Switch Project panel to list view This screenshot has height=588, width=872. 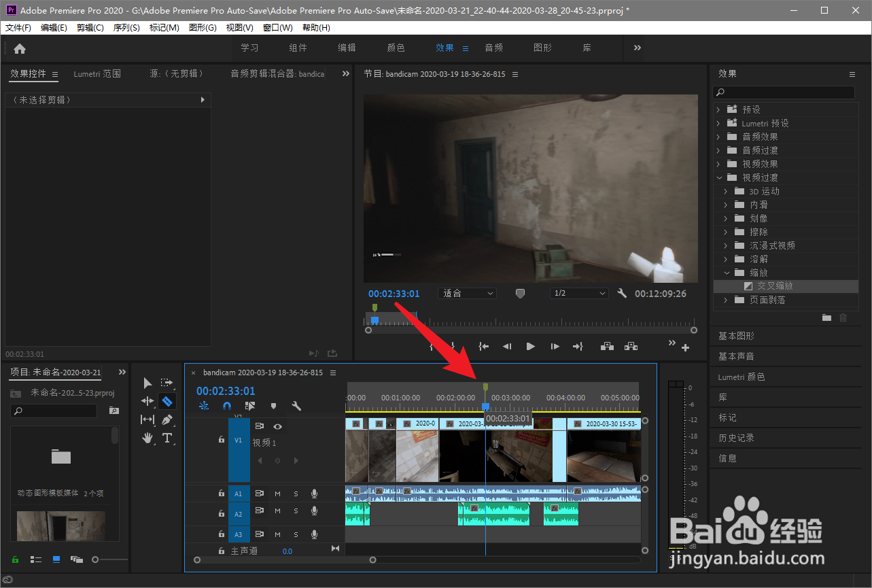[36, 559]
